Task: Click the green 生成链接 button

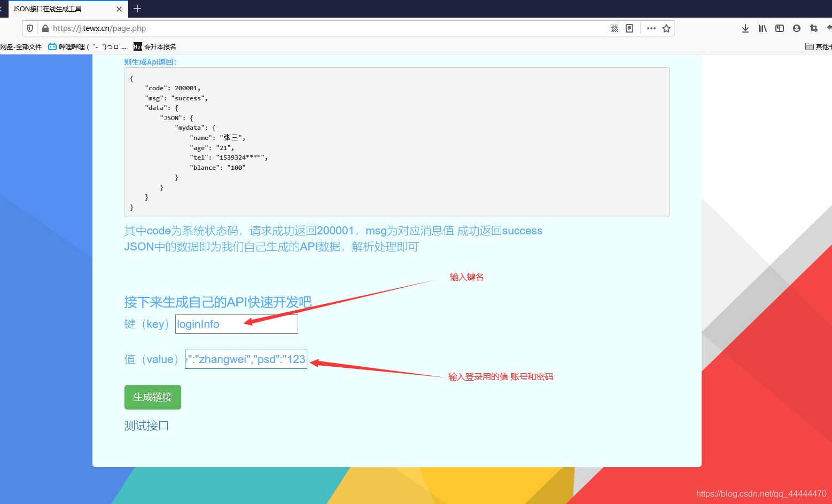Action: pos(153,397)
